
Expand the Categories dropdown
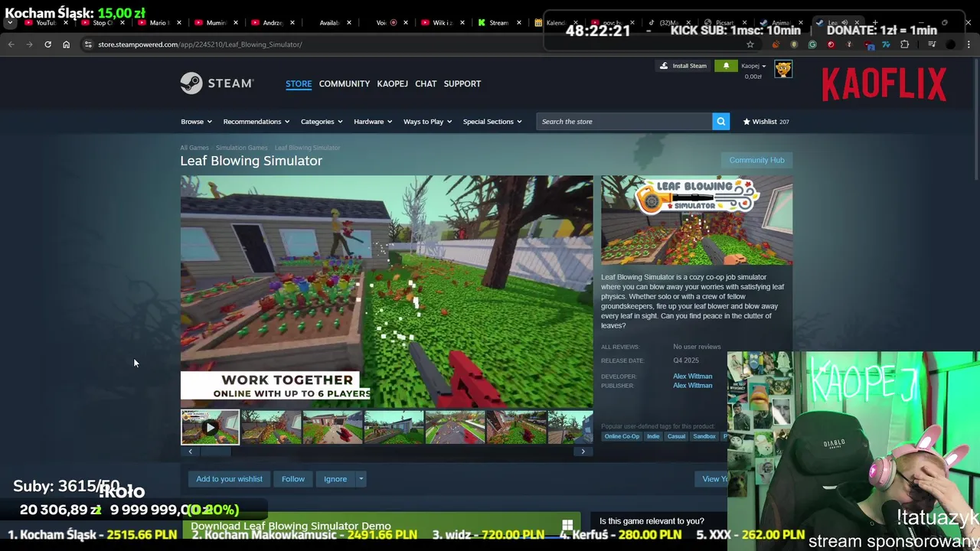[x=321, y=122]
